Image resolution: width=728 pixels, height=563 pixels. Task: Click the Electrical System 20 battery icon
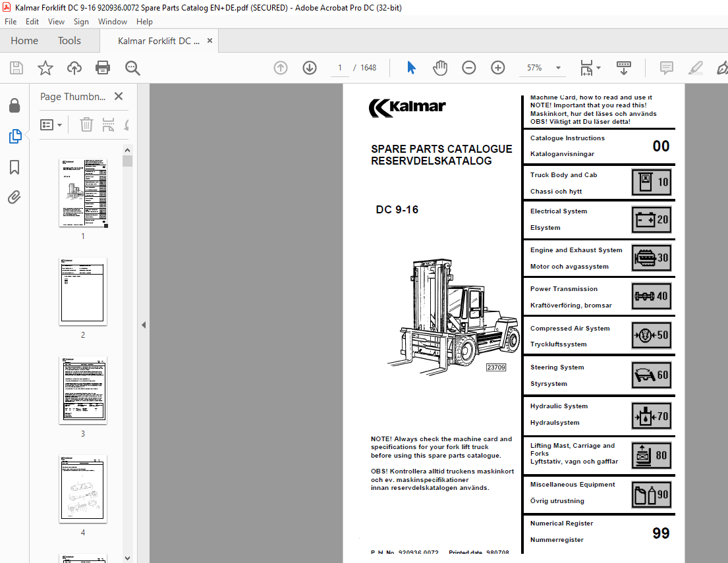coord(652,219)
